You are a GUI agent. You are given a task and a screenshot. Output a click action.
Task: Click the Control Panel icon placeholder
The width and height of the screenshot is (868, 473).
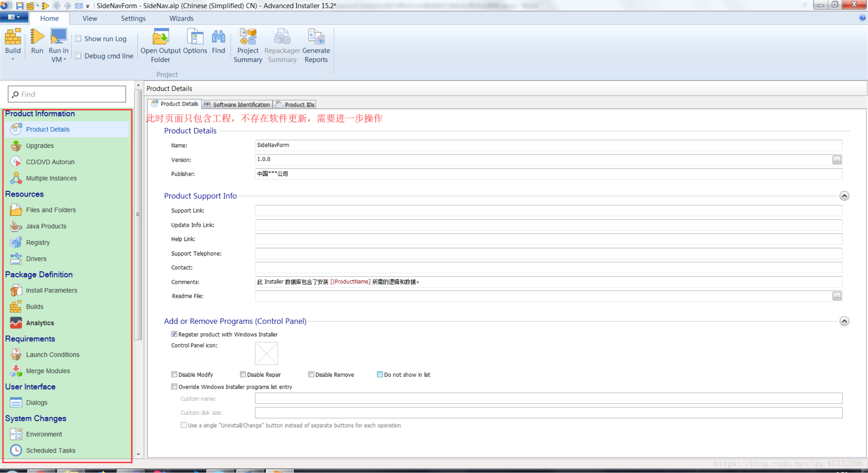[x=266, y=354]
